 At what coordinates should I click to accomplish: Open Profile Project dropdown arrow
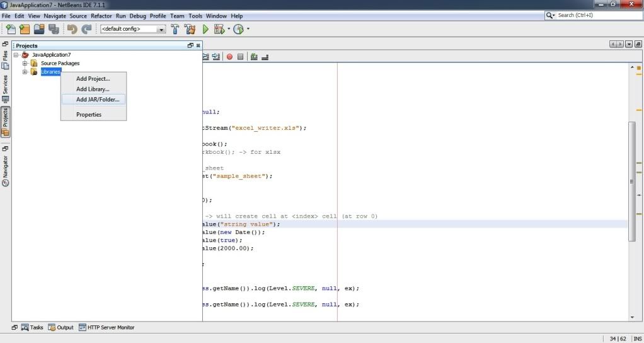click(x=248, y=29)
